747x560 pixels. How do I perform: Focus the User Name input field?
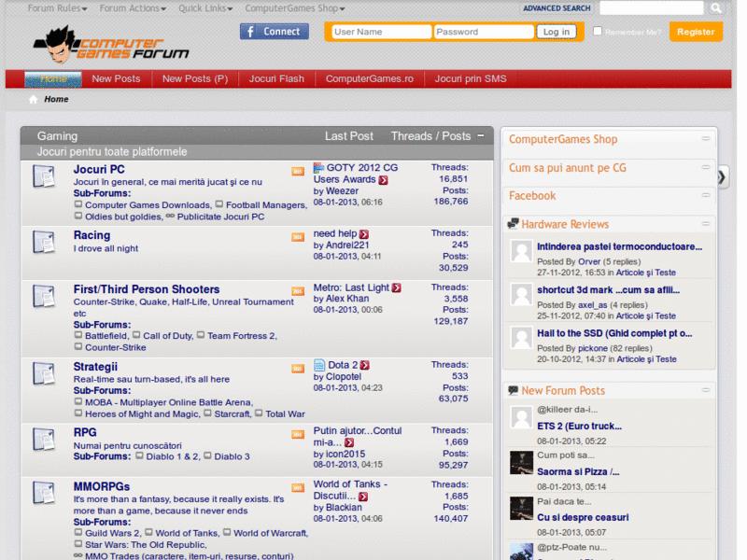pyautogui.click(x=382, y=32)
